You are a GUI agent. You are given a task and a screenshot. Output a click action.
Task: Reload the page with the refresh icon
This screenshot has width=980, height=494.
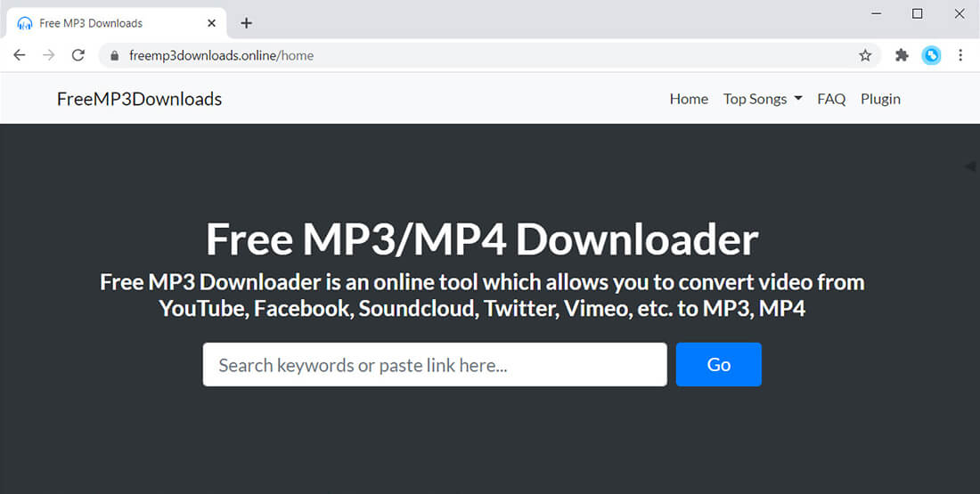tap(78, 55)
